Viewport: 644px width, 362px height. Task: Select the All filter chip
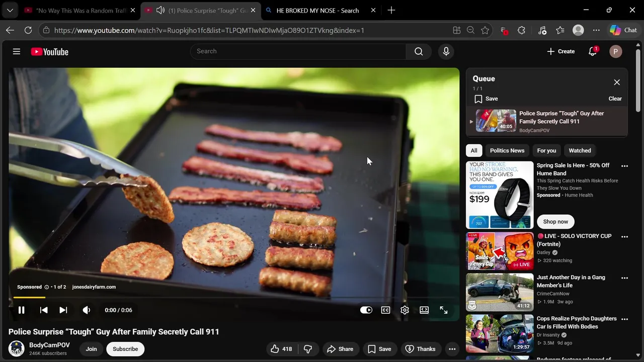point(474,150)
